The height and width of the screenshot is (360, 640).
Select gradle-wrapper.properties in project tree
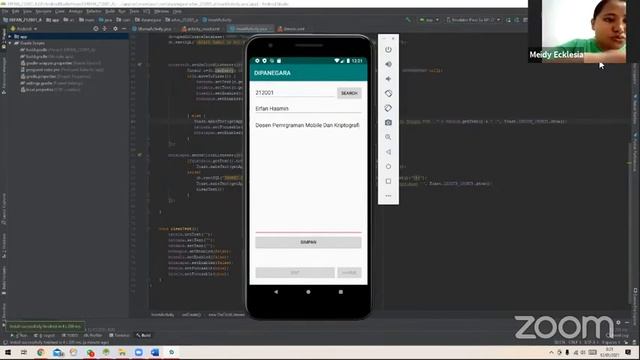[x=60, y=63]
